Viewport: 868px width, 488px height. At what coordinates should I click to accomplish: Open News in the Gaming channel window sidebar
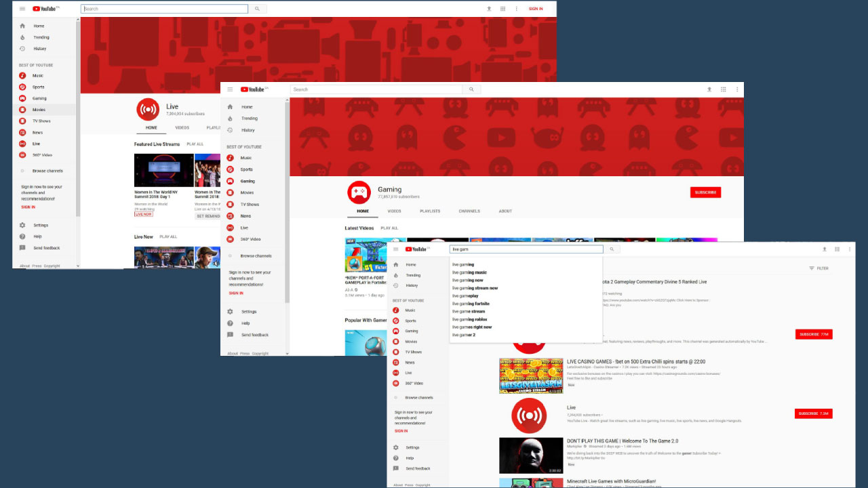click(x=239, y=216)
